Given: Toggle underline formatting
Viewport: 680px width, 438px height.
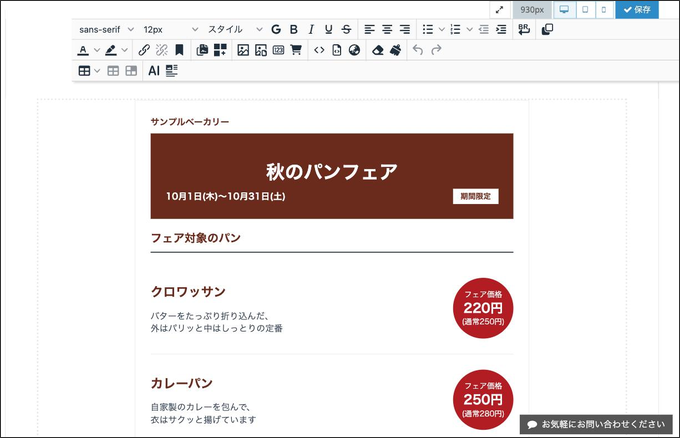Looking at the screenshot, I should [x=329, y=29].
